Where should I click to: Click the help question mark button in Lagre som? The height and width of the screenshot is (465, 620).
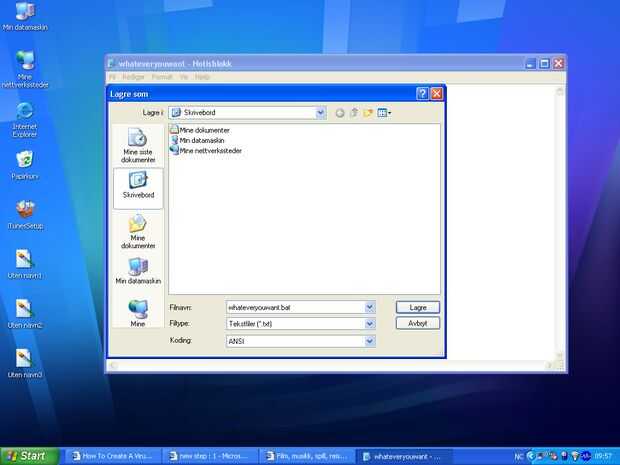click(422, 94)
